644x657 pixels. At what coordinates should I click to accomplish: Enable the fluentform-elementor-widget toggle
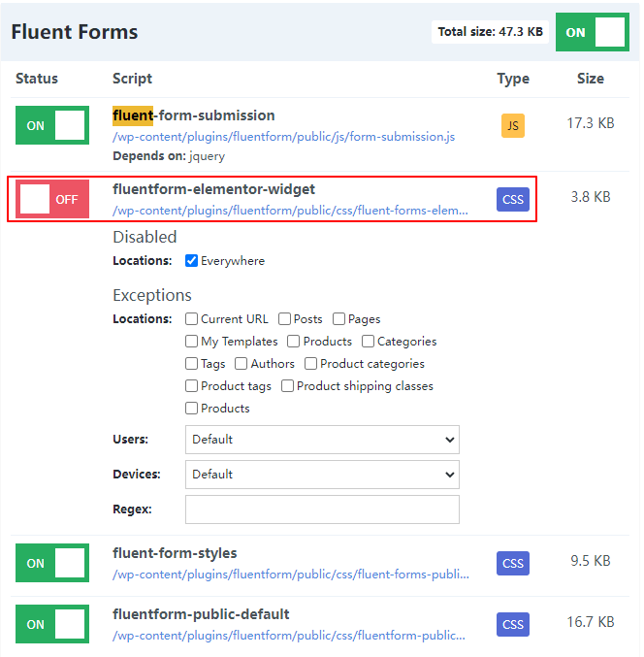tap(52, 199)
